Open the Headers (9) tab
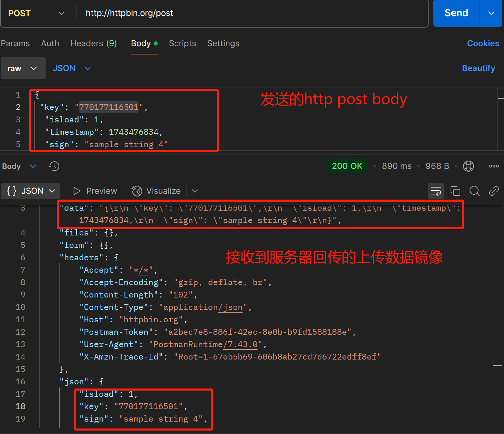The width and height of the screenshot is (504, 434). (x=93, y=43)
